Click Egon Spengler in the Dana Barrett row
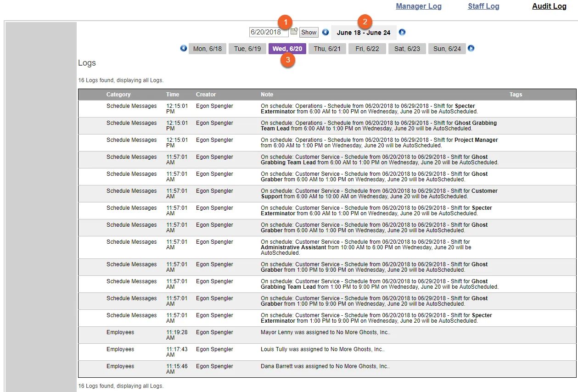This screenshot has height=392, width=578. [x=214, y=366]
